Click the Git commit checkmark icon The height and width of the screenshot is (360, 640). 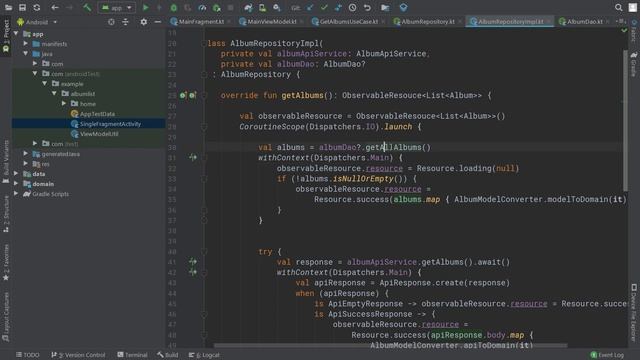[324, 7]
